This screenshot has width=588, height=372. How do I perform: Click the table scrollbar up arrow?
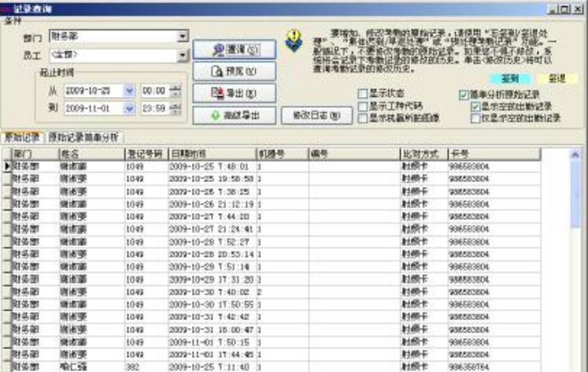[x=575, y=154]
